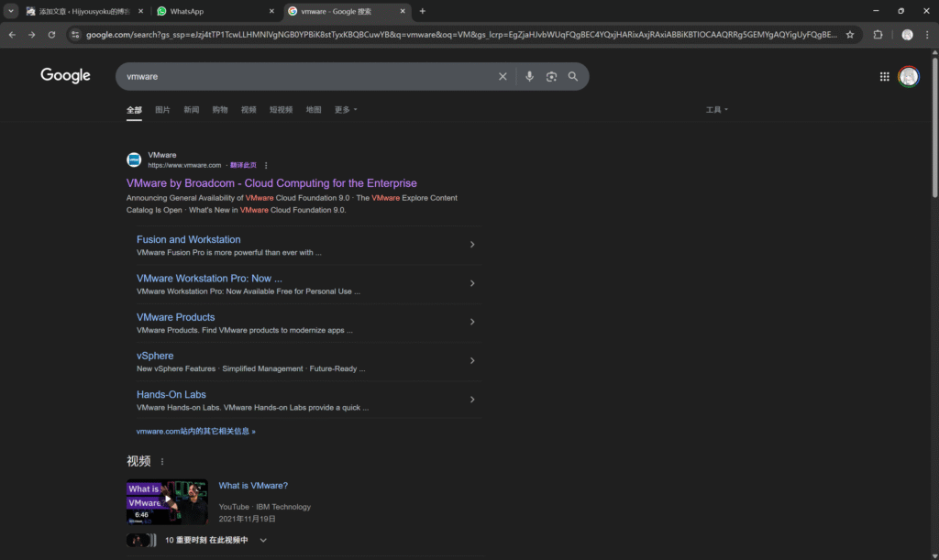This screenshot has width=939, height=560.
Task: Switch to the WhatsApp tab
Action: pos(215,11)
